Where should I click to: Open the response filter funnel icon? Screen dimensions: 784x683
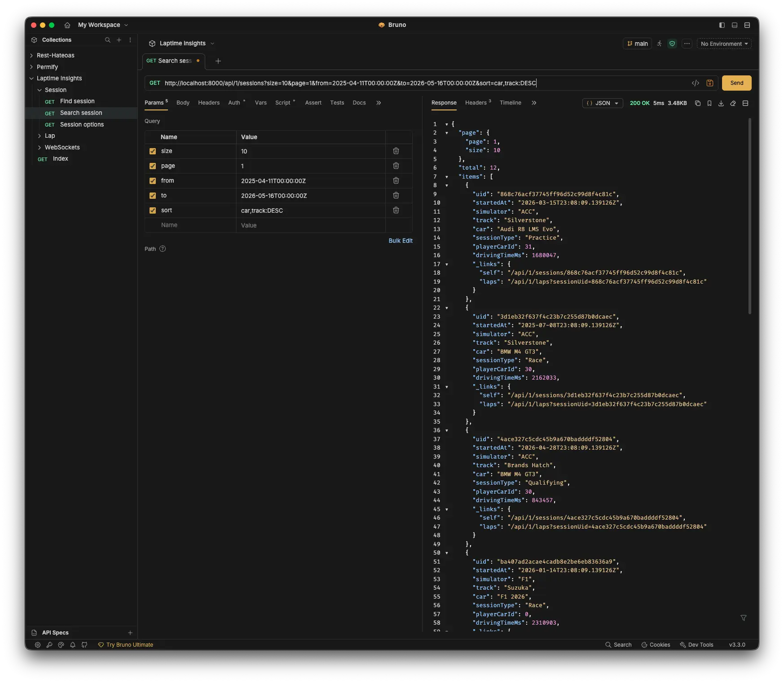pyautogui.click(x=744, y=618)
